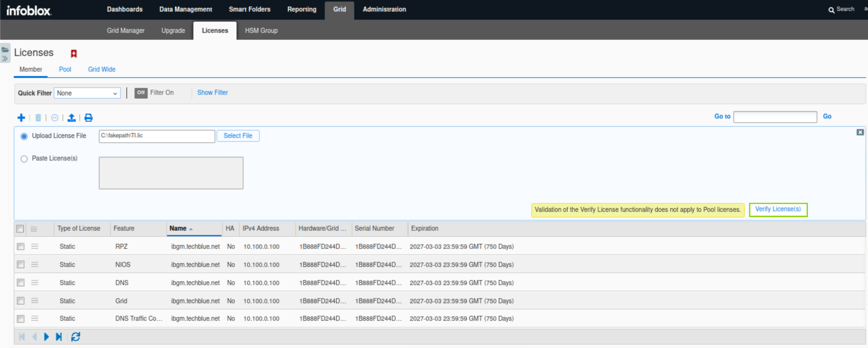
Task: Go to next page arrow
Action: 47,336
